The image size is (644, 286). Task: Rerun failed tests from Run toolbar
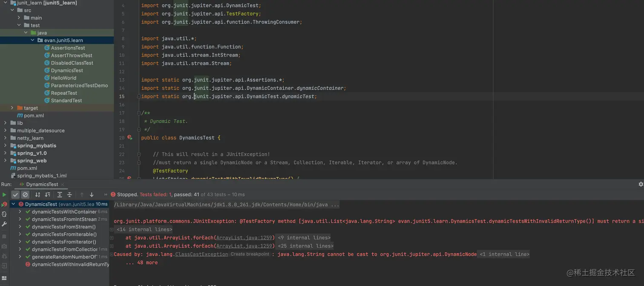[x=4, y=205]
